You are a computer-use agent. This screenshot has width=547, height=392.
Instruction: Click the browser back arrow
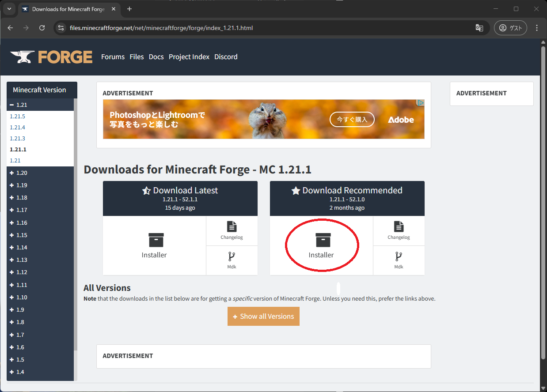[x=10, y=28]
